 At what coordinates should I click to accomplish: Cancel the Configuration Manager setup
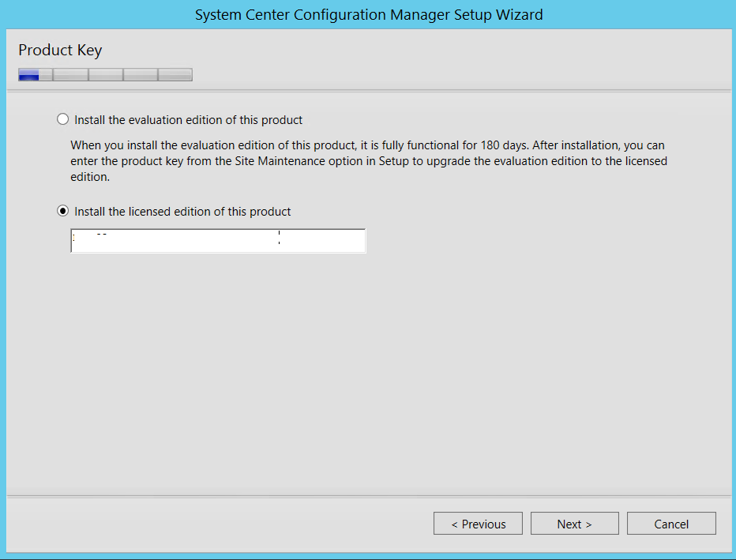(x=670, y=523)
